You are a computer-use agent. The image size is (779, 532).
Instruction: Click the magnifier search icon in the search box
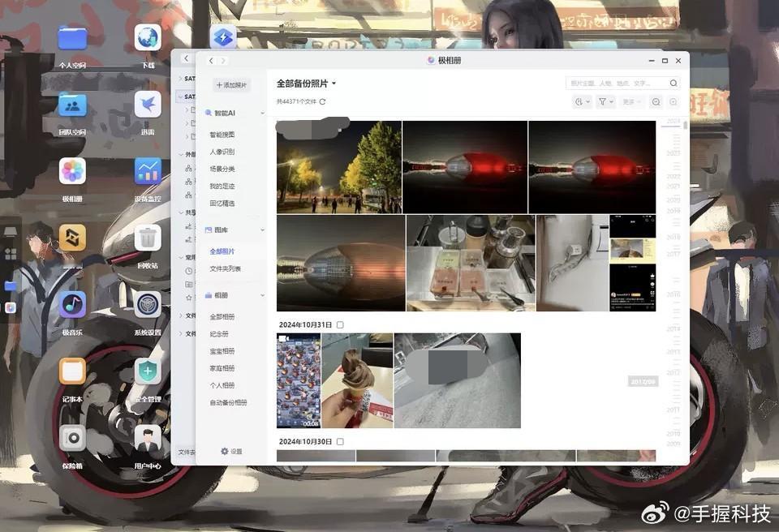[x=674, y=83]
